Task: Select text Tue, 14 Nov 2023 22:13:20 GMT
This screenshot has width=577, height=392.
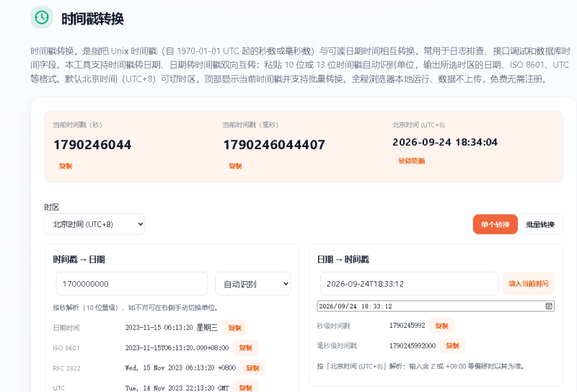Action: (x=177, y=388)
